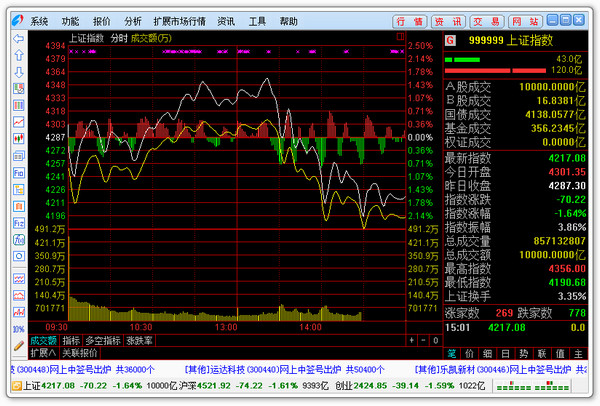Switch to the 价 tab in right panel

[x=470, y=354]
